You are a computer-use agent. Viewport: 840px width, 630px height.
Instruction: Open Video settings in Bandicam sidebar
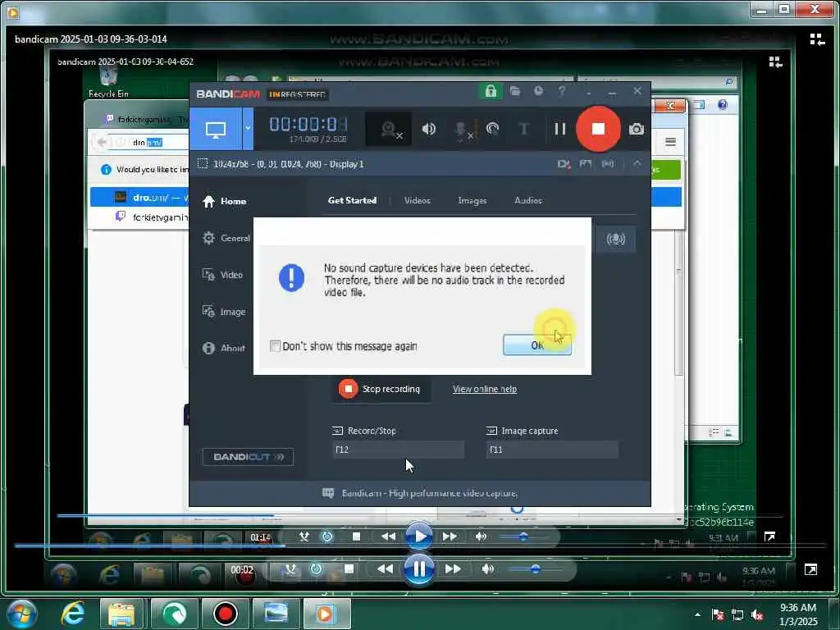223,275
